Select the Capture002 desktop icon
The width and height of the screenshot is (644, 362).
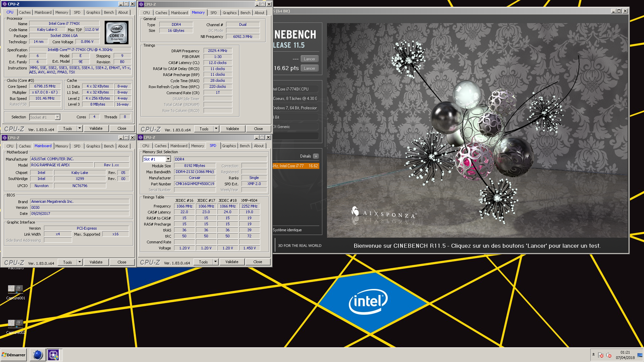[15, 326]
